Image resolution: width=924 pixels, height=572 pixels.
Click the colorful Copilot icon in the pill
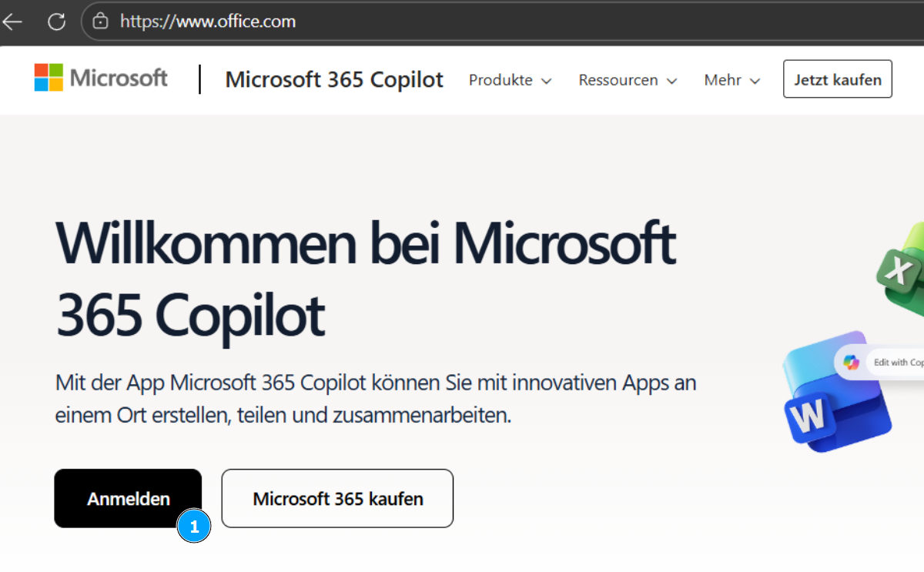[851, 362]
